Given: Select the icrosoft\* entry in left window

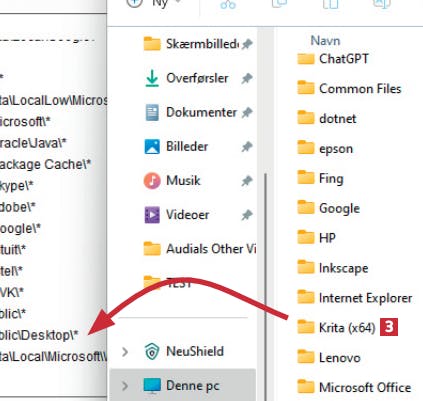Looking at the screenshot, I should coord(25,121).
